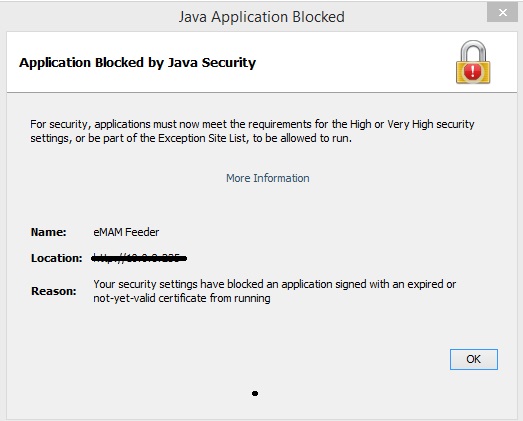The height and width of the screenshot is (421, 523).
Task: Select the Location: field label
Action: click(x=56, y=258)
